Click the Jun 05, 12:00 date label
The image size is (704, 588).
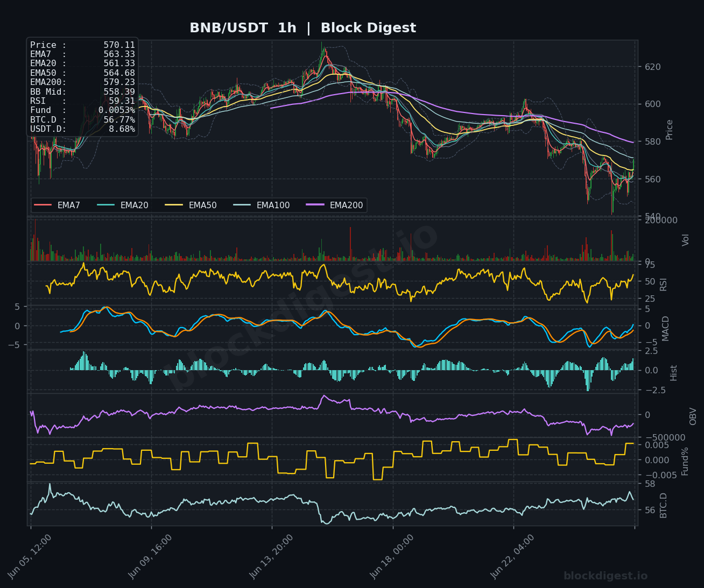[x=30, y=556]
